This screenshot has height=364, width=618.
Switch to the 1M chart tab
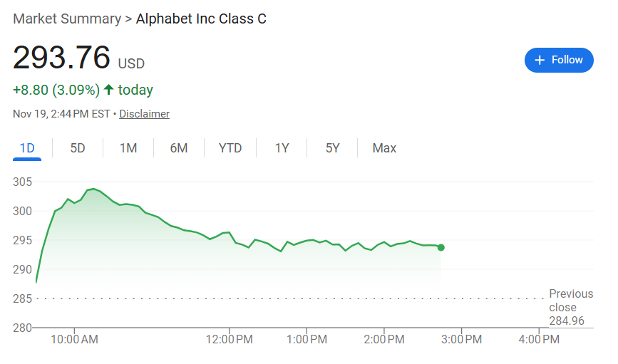click(x=128, y=148)
